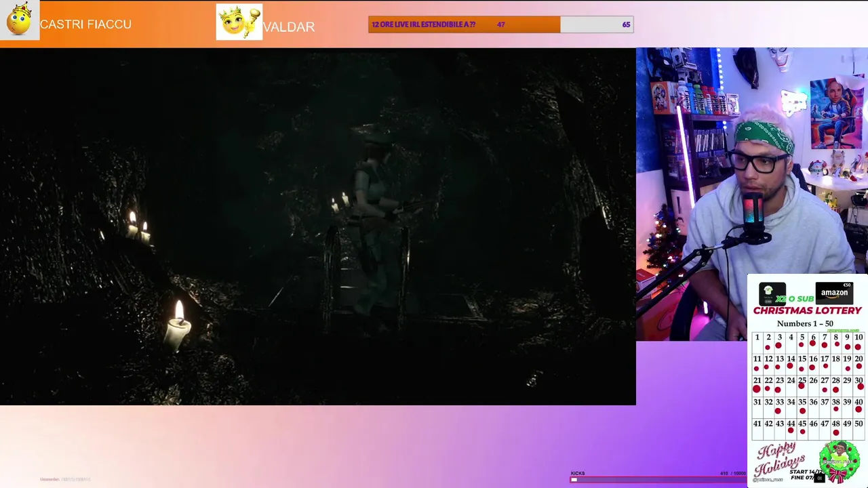Click the 410 / 10000 kicks counter
The height and width of the screenshot is (488, 868).
[733, 473]
